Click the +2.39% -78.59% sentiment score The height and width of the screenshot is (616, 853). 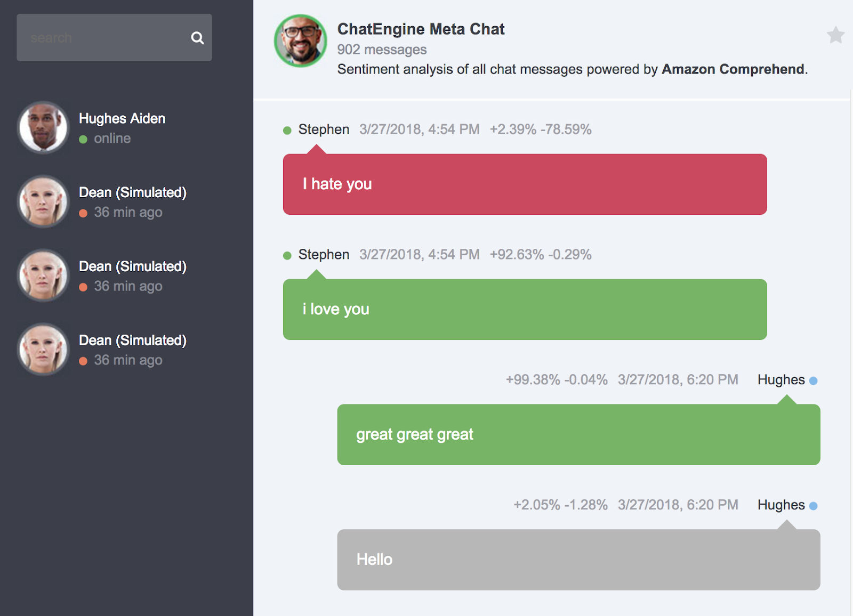click(541, 129)
